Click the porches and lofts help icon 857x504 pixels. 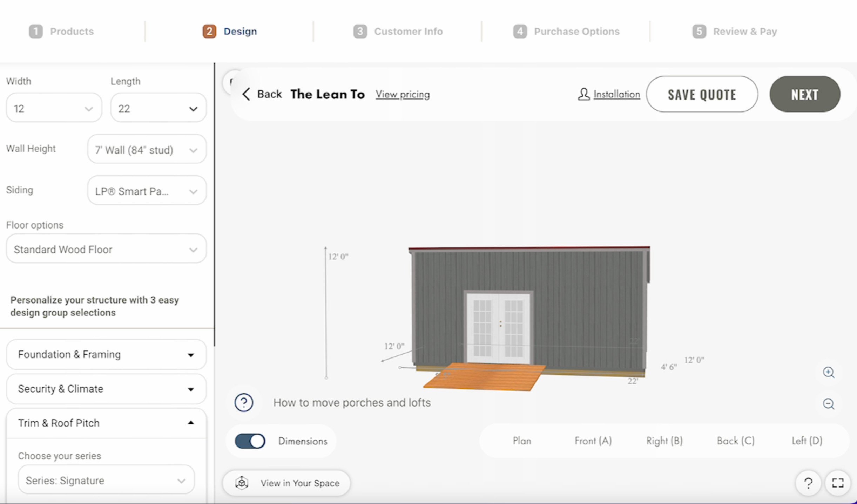pos(244,402)
